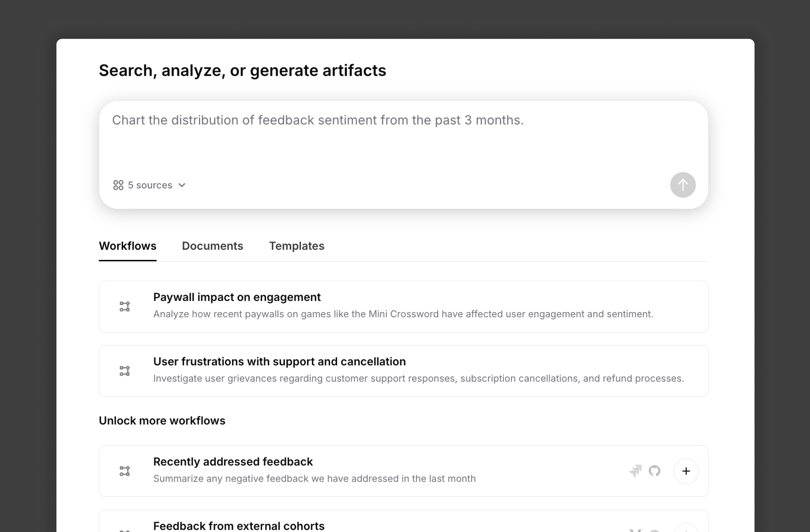Switch to the Documents tab

pos(212,246)
